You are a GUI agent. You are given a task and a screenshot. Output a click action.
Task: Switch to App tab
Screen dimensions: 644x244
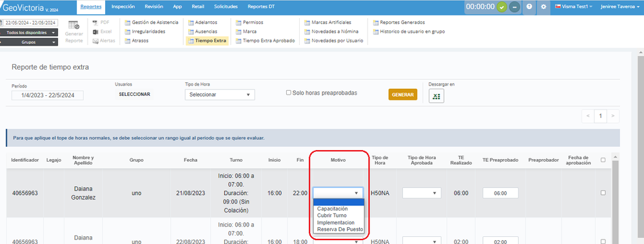tap(177, 7)
